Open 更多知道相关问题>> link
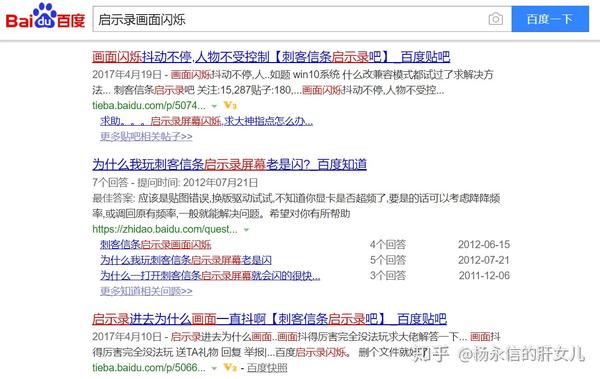600x379 pixels. point(146,291)
